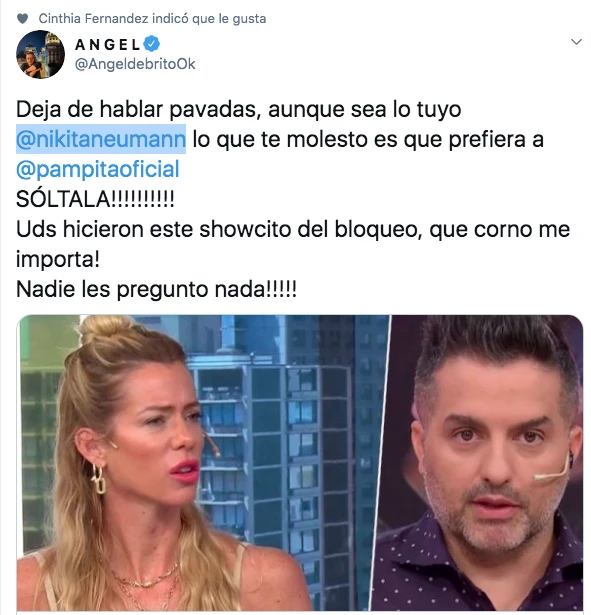
Task: Open the attached photo's left half with blonde woman
Action: point(203,463)
